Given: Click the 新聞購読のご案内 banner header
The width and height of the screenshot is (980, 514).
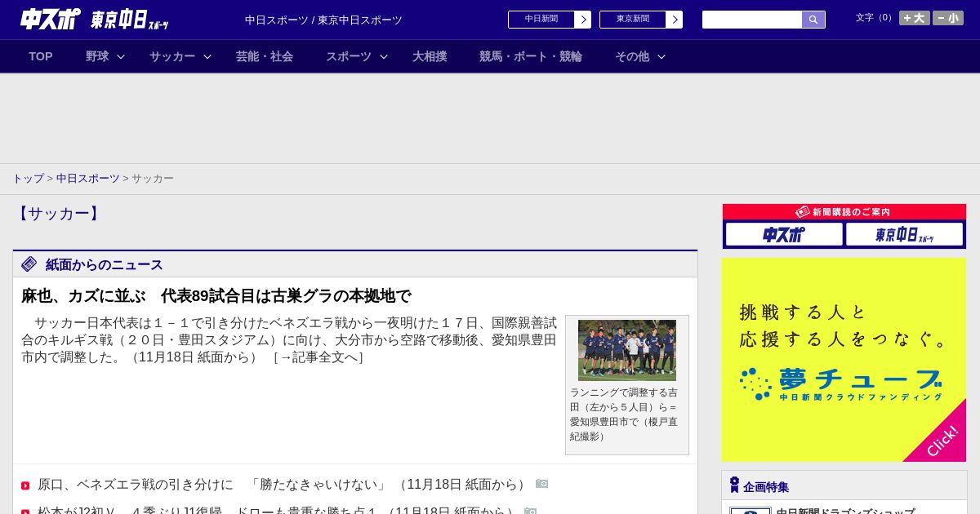Looking at the screenshot, I should 844,212.
